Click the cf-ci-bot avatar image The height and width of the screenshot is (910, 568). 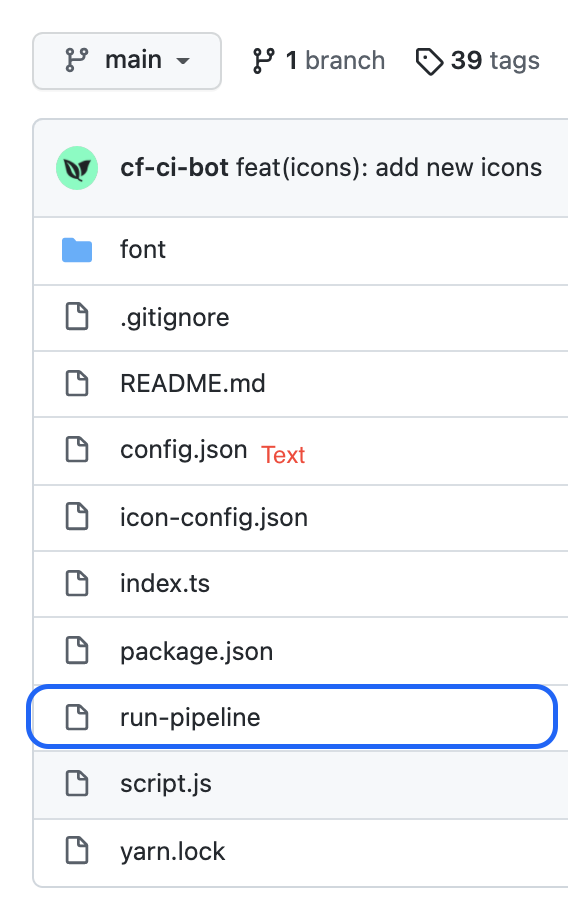click(77, 168)
